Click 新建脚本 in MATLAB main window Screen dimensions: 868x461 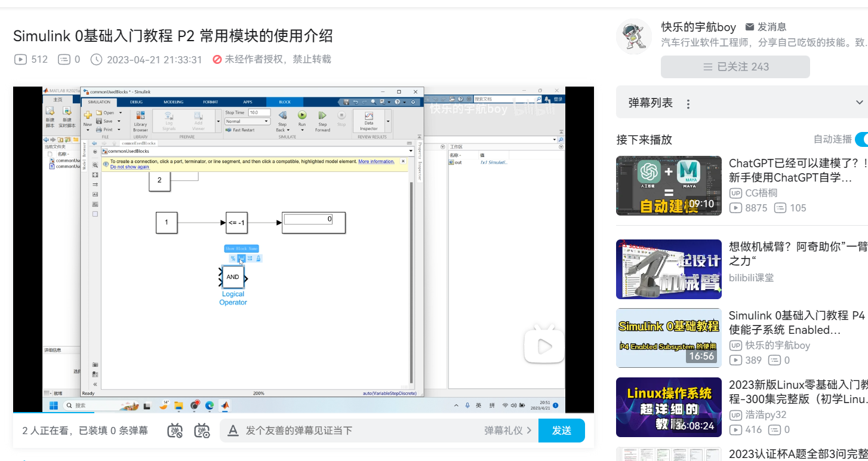[50, 117]
